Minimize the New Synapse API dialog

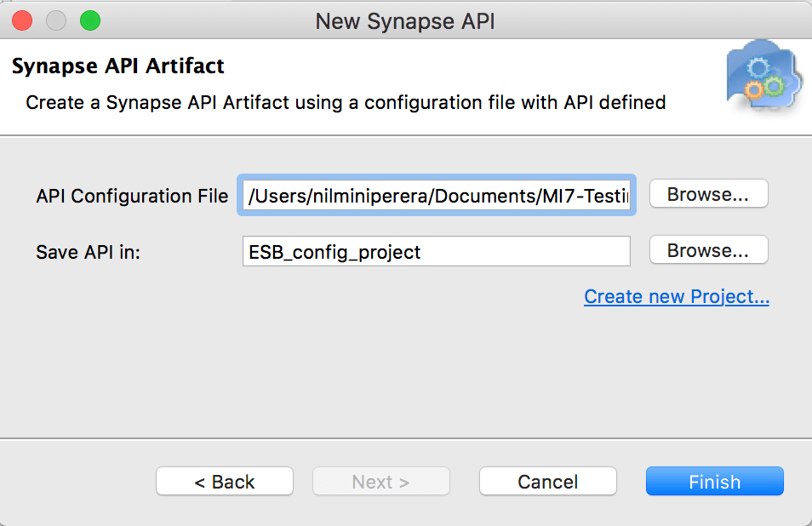coord(56,21)
